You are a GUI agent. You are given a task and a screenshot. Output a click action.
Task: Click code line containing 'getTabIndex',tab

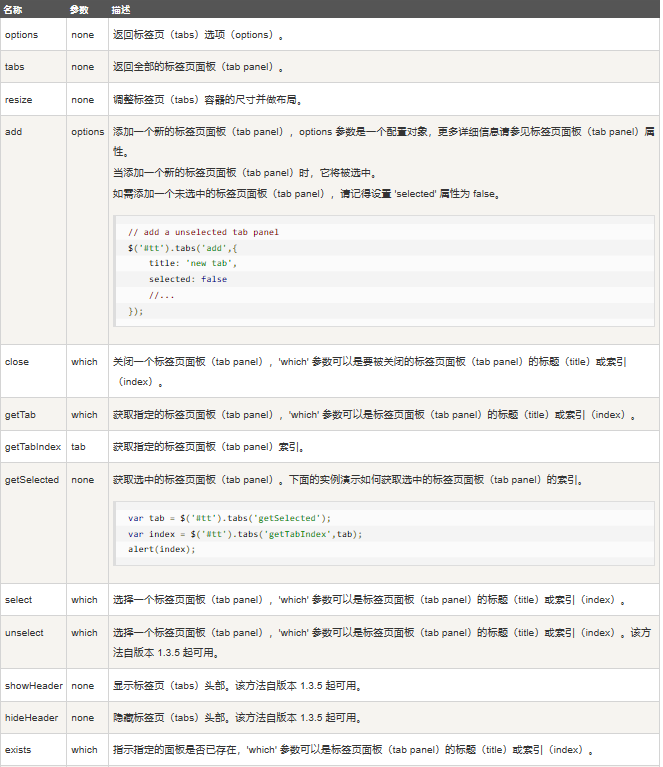coord(245,534)
